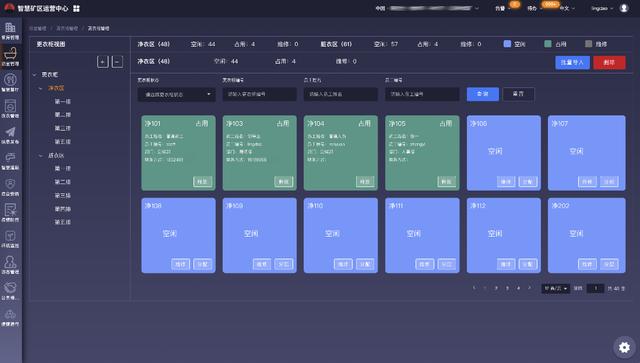Collapse the 净衣区 tree node
This screenshot has width=640, height=363.
40,88
